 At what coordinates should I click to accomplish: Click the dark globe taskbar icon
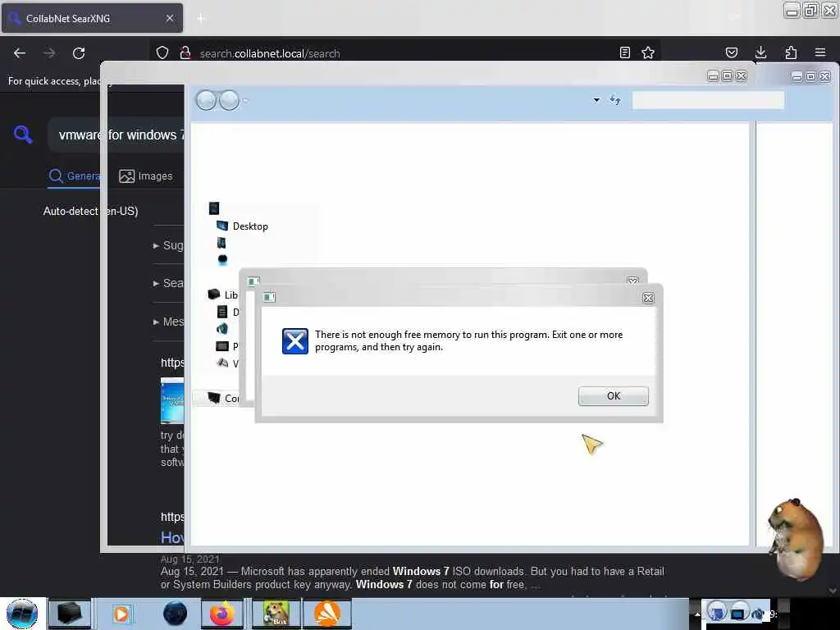[x=176, y=614]
